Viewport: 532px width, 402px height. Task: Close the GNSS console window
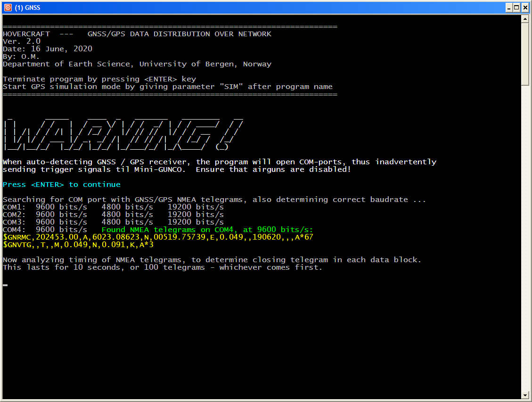[x=525, y=7]
